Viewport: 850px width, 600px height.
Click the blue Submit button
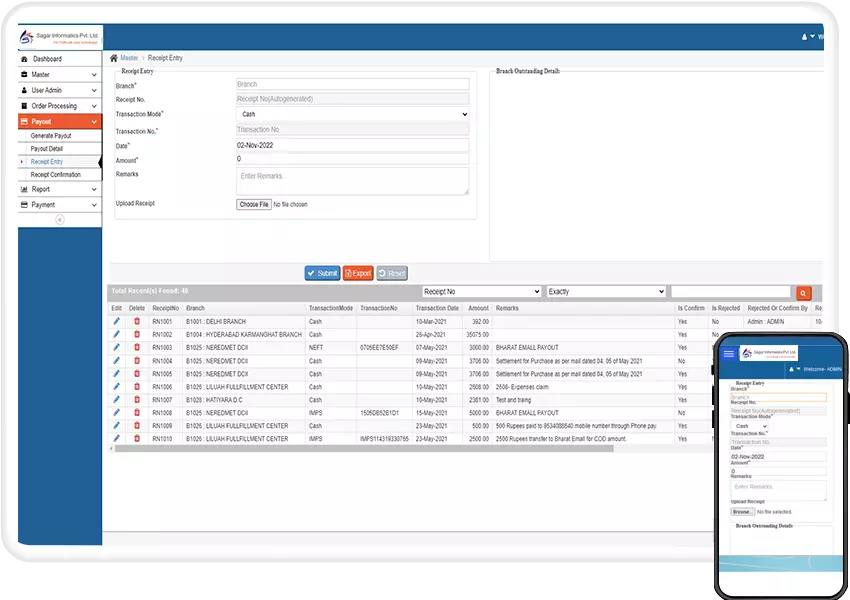point(322,273)
